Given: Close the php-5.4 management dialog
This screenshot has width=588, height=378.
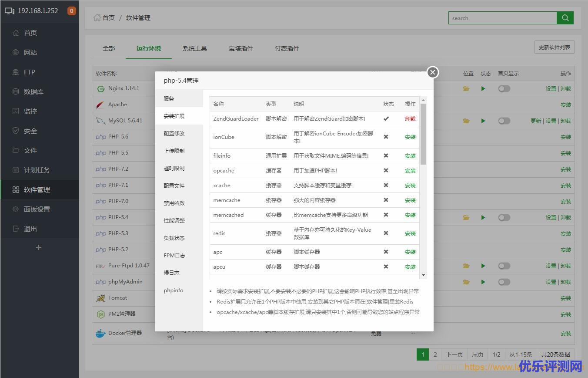Looking at the screenshot, I should click(432, 72).
